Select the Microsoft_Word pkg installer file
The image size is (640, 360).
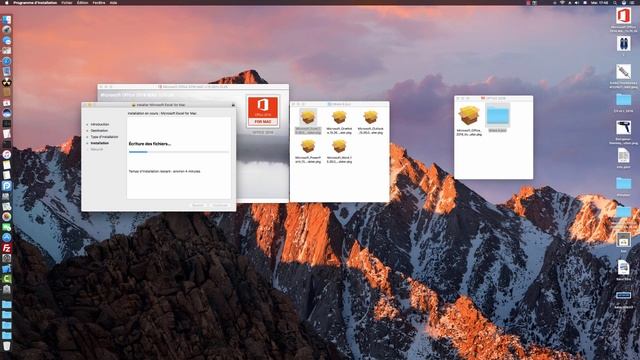[x=339, y=151]
